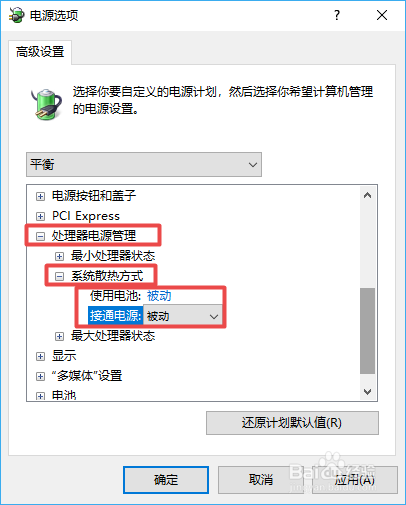Click the green battery plug icon
Image resolution: width=406 pixels, height=505 pixels.
[46, 104]
